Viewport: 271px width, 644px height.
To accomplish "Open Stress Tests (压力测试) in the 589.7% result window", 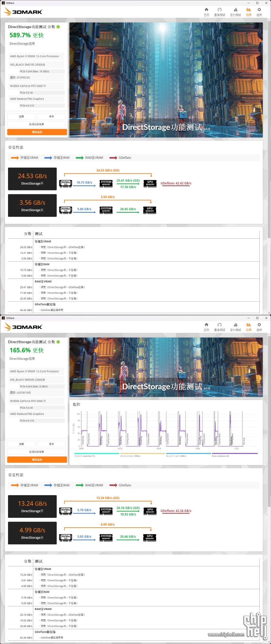I will tap(236, 12).
